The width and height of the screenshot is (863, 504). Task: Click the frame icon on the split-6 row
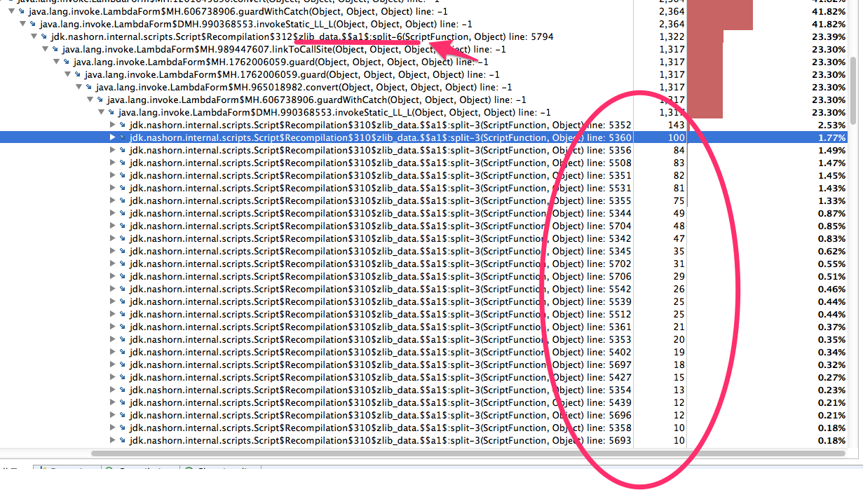[44, 37]
